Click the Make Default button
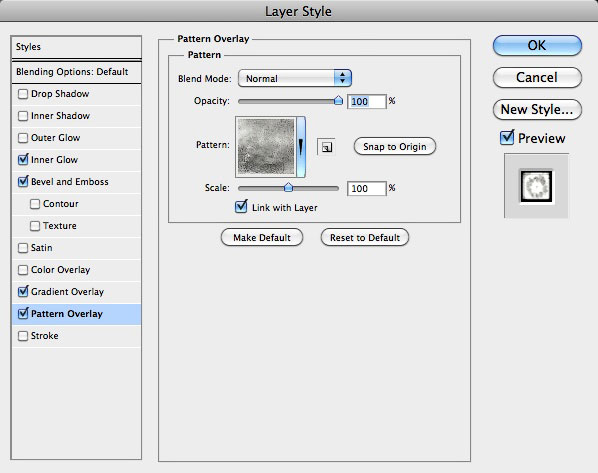 [262, 238]
